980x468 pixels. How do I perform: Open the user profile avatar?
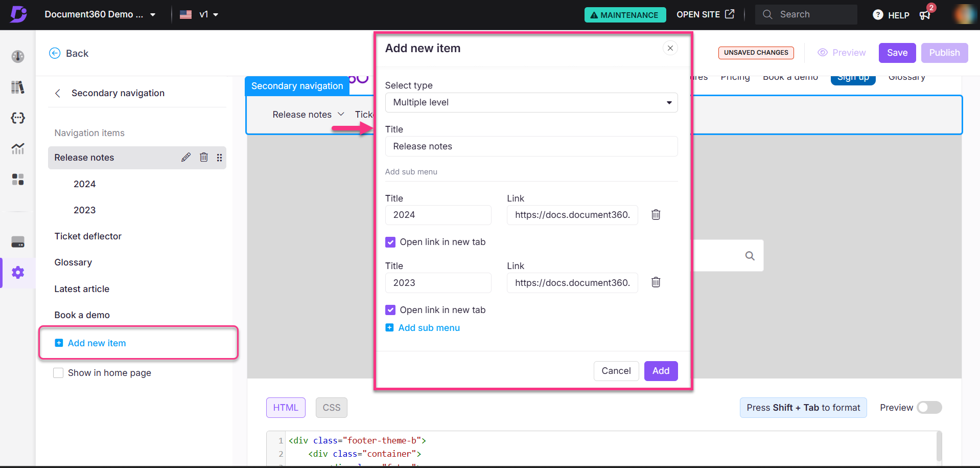pos(965,14)
